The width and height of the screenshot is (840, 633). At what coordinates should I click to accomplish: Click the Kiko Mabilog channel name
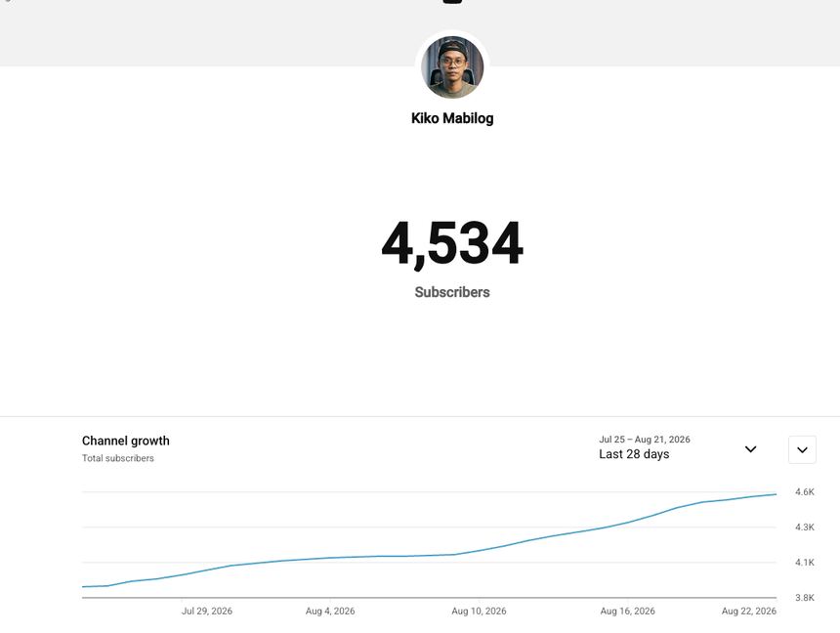[452, 118]
